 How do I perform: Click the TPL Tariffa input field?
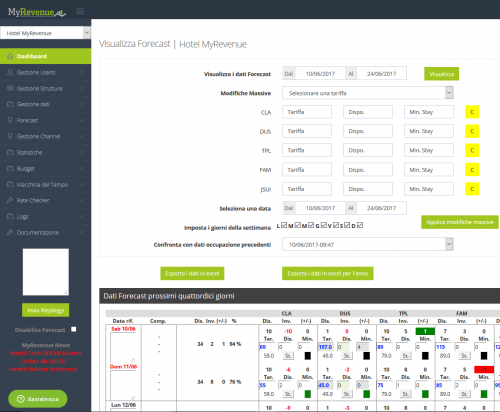click(x=307, y=150)
